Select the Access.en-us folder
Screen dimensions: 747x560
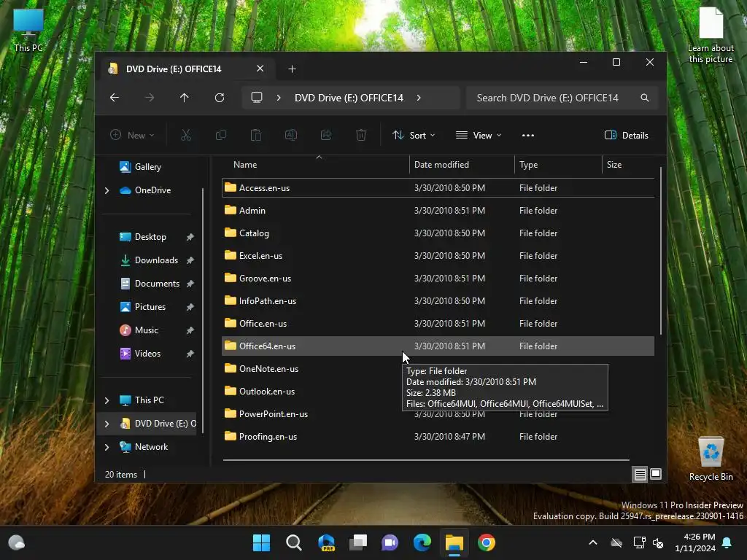[x=438, y=187]
